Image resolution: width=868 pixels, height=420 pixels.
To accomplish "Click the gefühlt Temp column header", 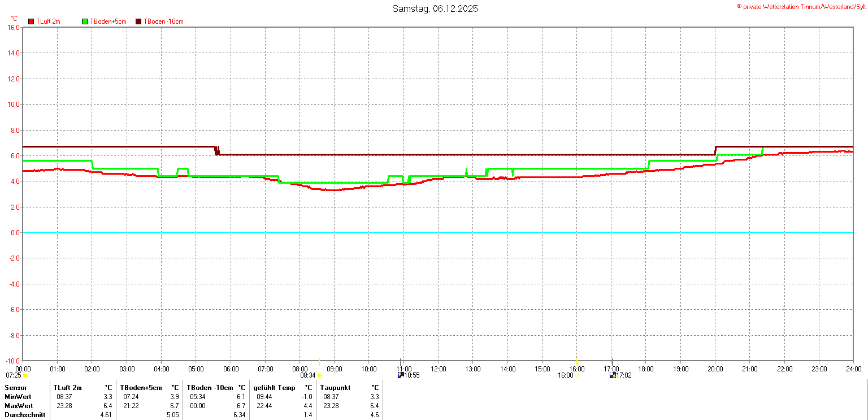I will tap(274, 388).
